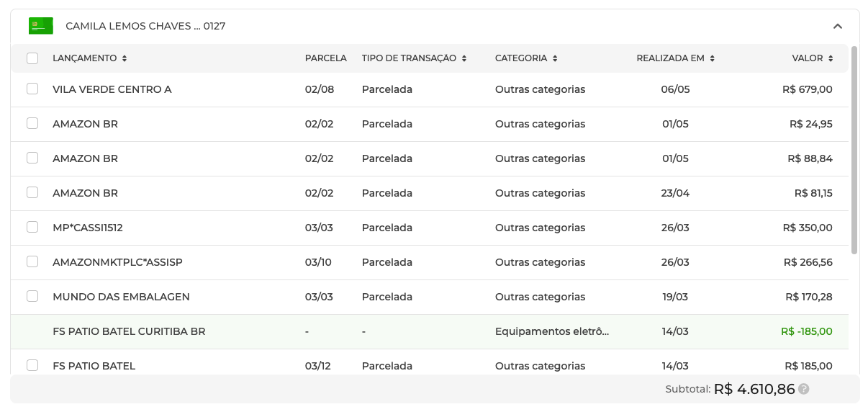
Task: Click the card holder name Camila Lemos Chaves
Action: tap(130, 26)
